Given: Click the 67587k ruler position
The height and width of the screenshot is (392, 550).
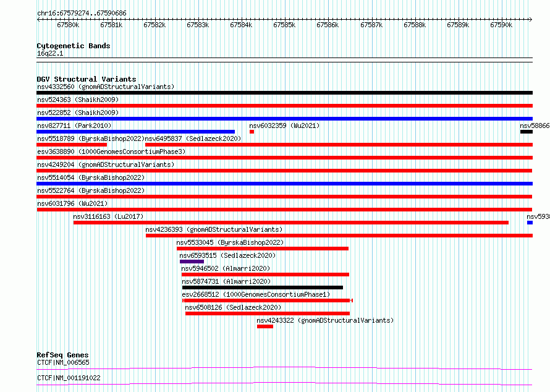Looking at the screenshot, I should (371, 25).
